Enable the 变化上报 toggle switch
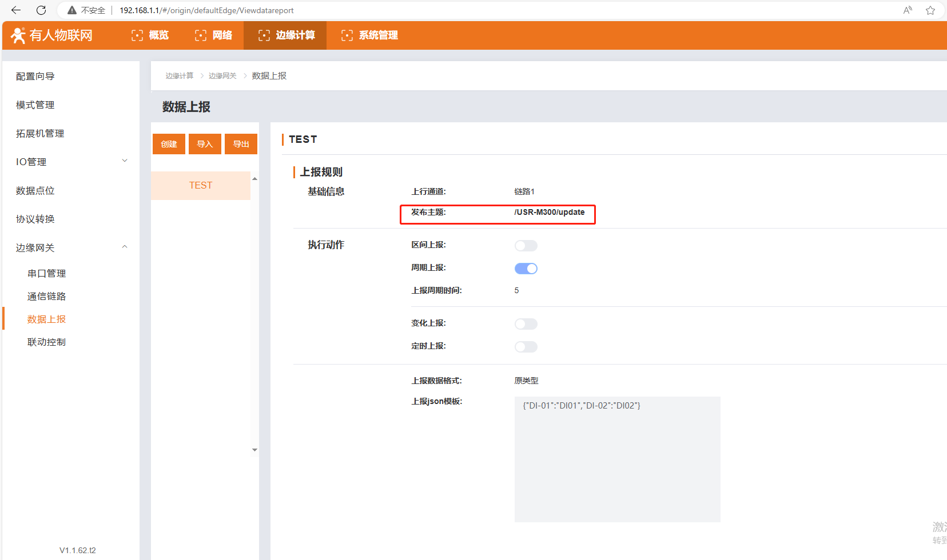The height and width of the screenshot is (560, 947). pos(526,324)
